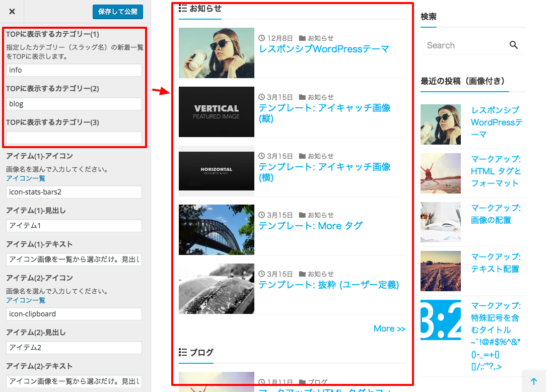Open テンプレート: 抜粋 (ユーザー定義) post
The height and width of the screenshot is (392, 554).
click(328, 285)
